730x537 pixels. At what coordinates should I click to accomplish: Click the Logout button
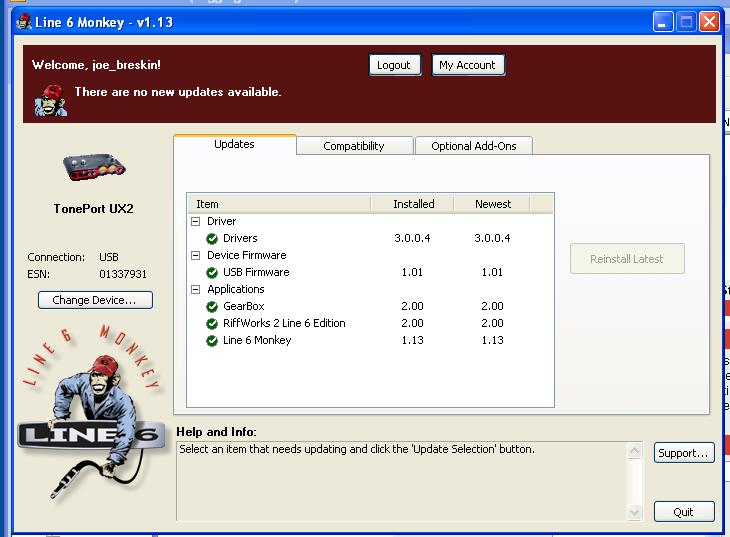(x=394, y=65)
